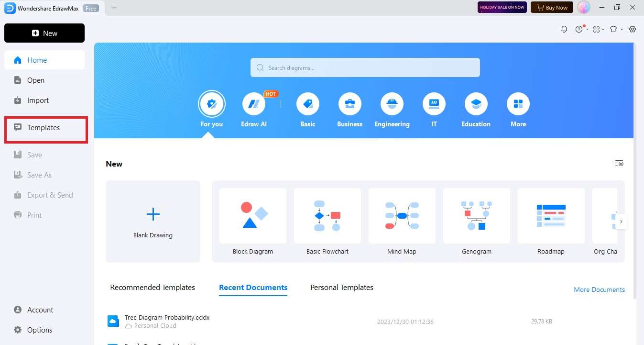Go to Home in sidebar
Image resolution: width=644 pixels, height=345 pixels.
pyautogui.click(x=44, y=60)
